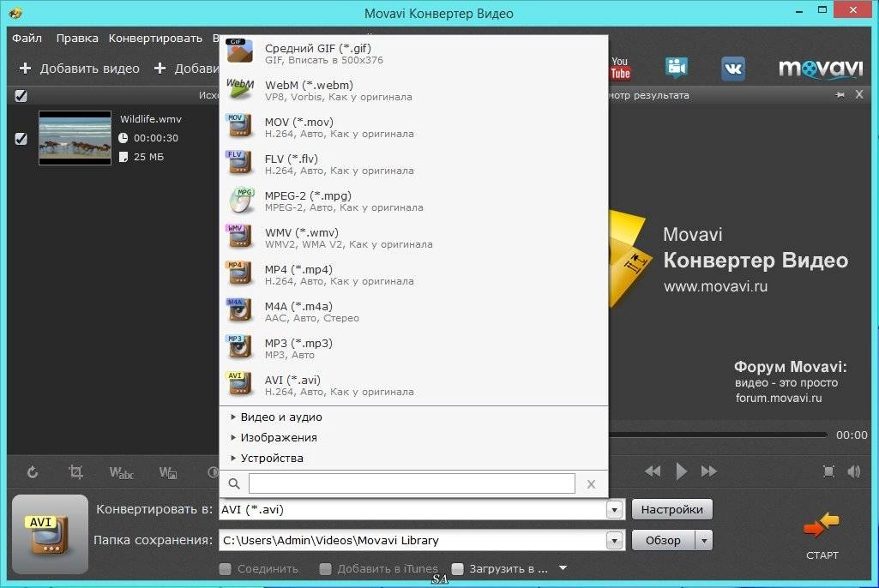
Task: Click the 25 МБ file size
Action: (148, 157)
